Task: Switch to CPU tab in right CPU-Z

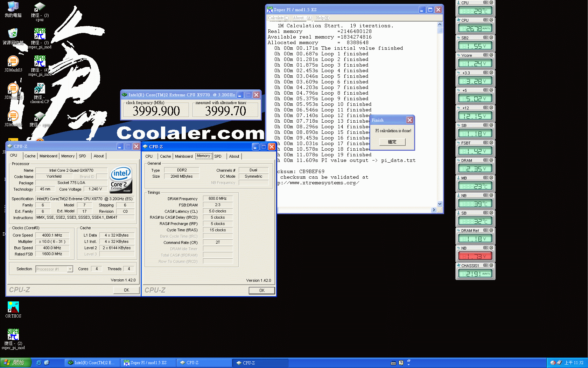Action: coord(149,157)
